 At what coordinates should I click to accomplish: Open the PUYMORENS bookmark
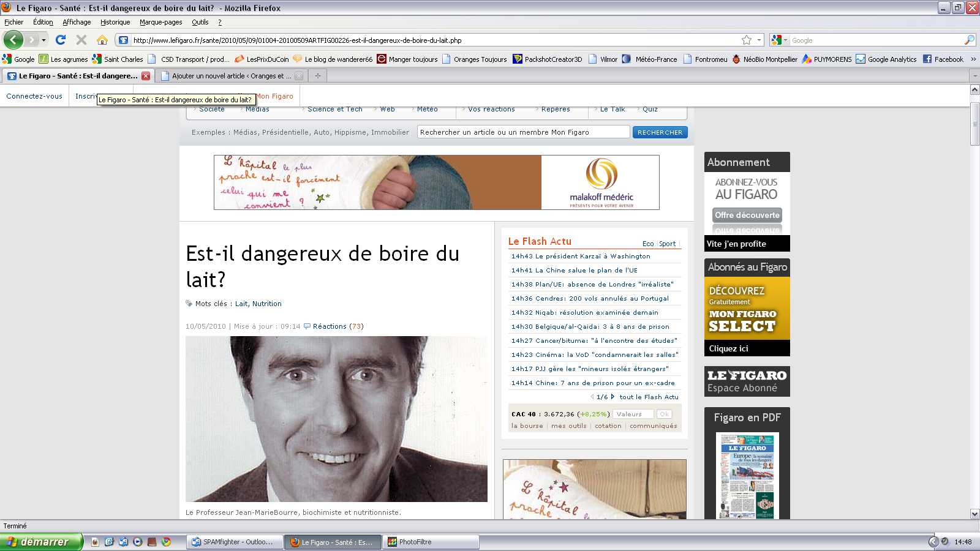827,59
